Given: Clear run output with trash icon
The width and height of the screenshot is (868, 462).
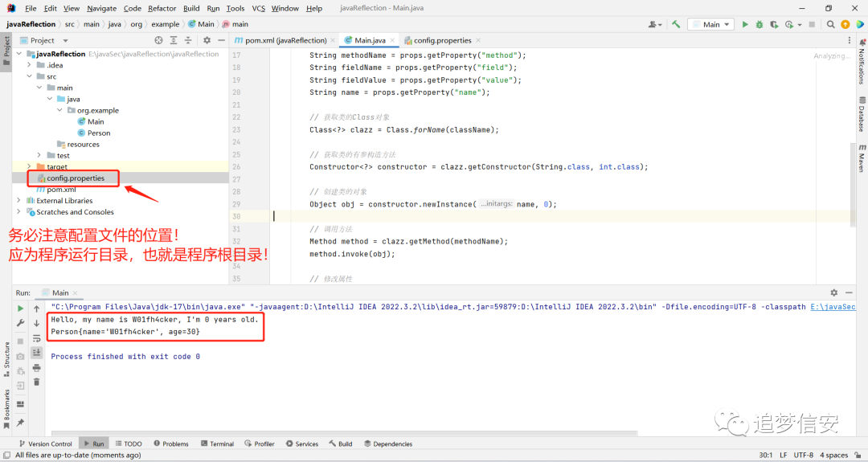Looking at the screenshot, I should pos(36,382).
